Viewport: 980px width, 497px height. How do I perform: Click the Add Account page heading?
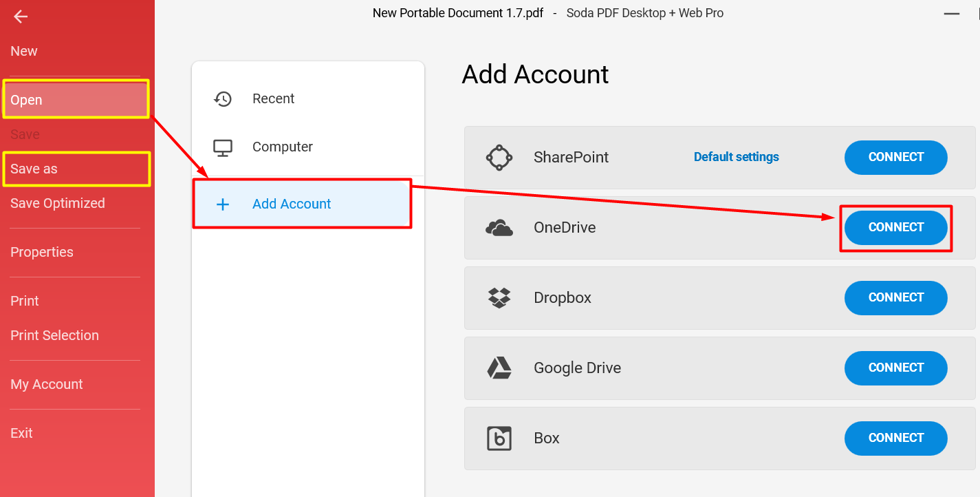535,74
